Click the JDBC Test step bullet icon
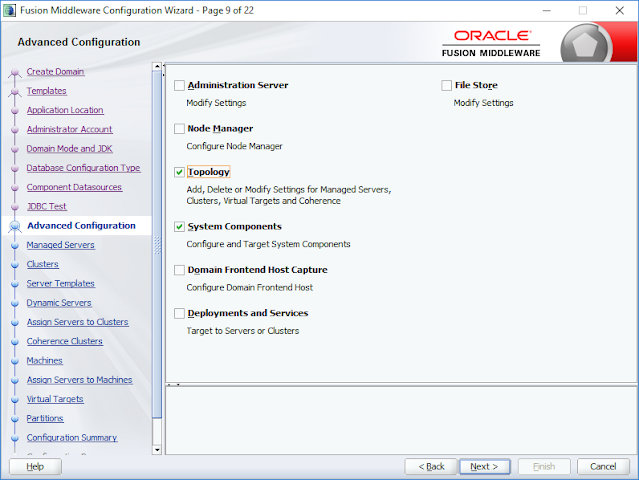Screen dimensions: 639x480 coord(15,207)
